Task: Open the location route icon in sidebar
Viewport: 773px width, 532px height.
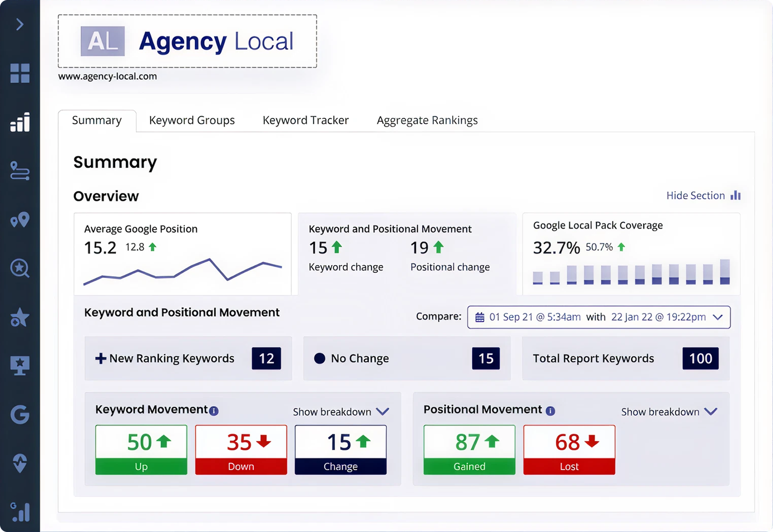Action: pos(20,171)
